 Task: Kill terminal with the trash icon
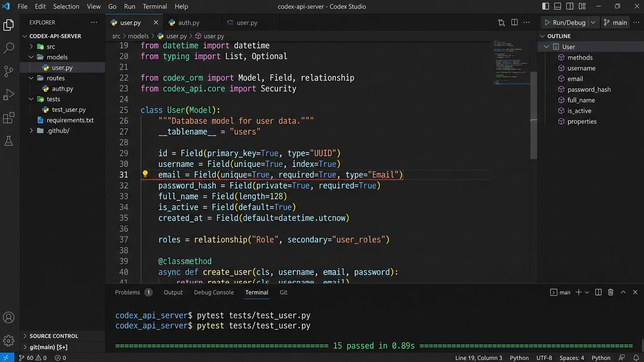point(611,292)
